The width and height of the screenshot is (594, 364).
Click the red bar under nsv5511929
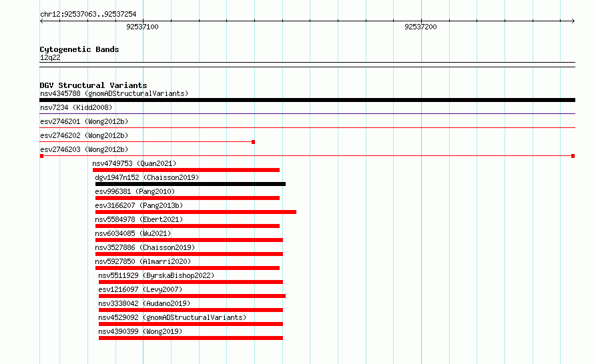pyautogui.click(x=191, y=282)
